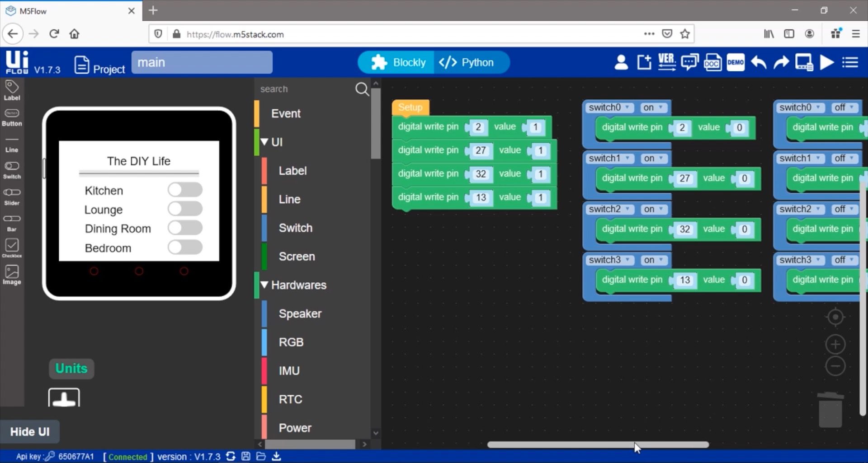Click the Run play icon in toolbar
The width and height of the screenshot is (868, 463).
[x=827, y=62]
